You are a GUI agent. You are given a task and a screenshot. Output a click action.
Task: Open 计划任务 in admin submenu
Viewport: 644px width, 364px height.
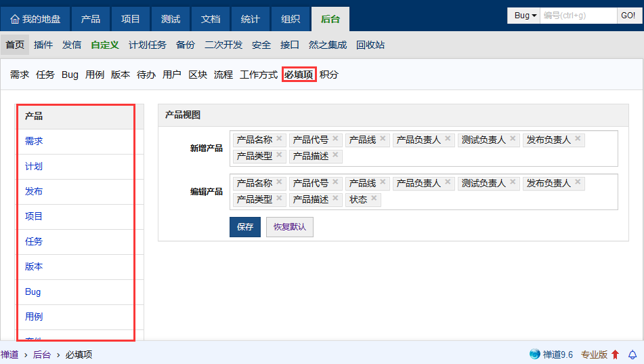click(x=148, y=45)
